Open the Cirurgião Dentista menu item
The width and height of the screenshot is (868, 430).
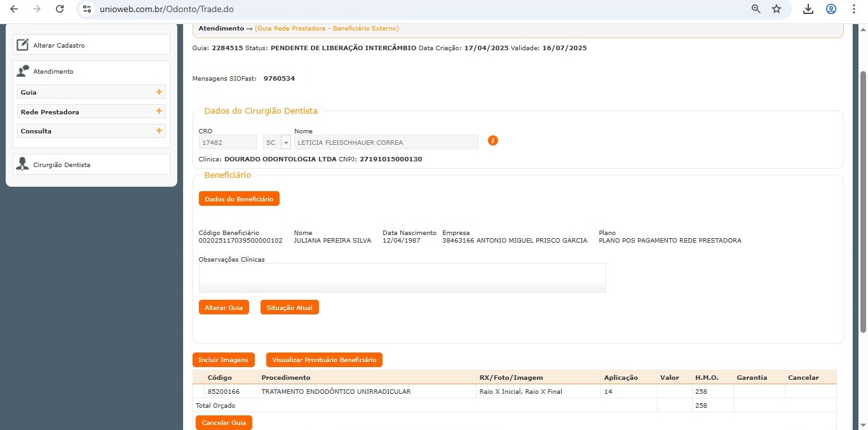tap(62, 165)
